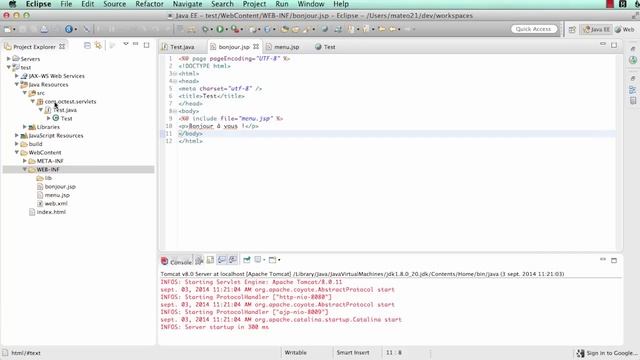
Task: Click the Forward navigation arrow in toolbar
Action: (407, 29)
